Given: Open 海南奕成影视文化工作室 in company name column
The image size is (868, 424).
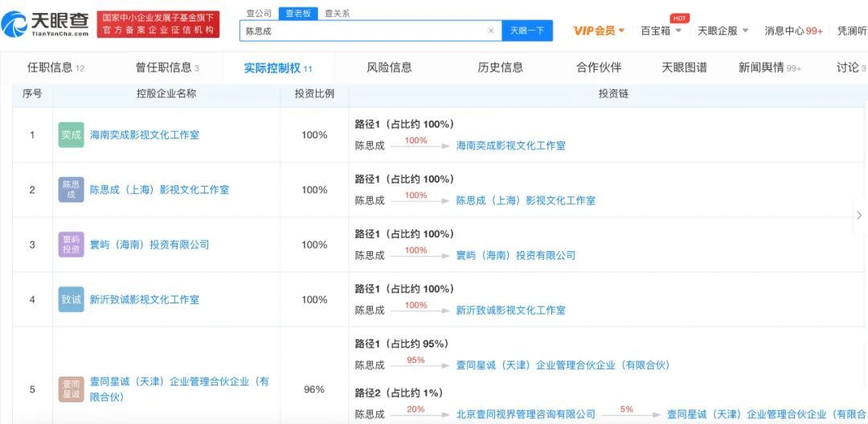Looking at the screenshot, I should coord(145,134).
